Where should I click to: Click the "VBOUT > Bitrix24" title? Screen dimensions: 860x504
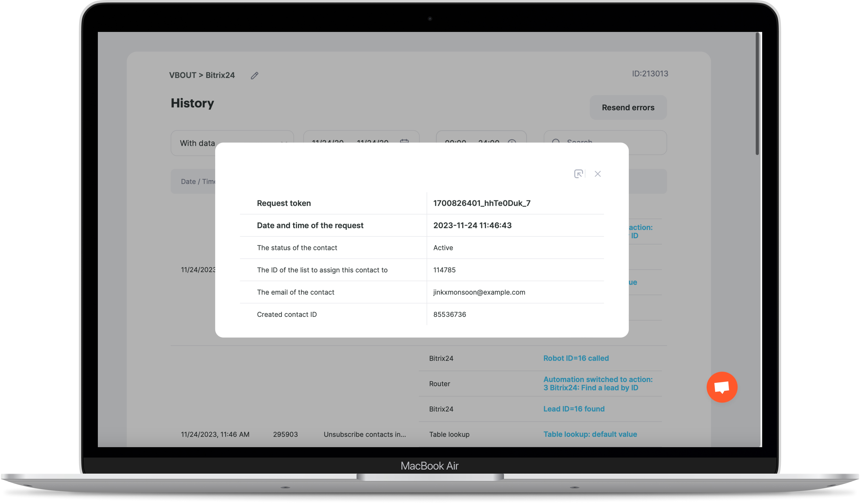(x=202, y=76)
